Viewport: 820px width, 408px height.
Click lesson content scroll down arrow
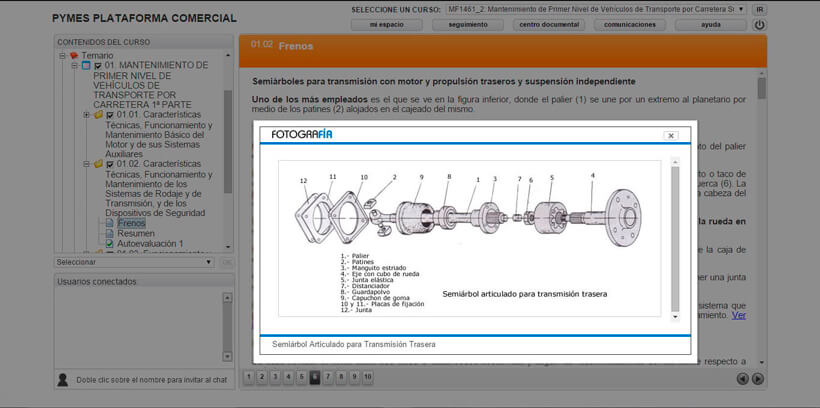coord(761,362)
